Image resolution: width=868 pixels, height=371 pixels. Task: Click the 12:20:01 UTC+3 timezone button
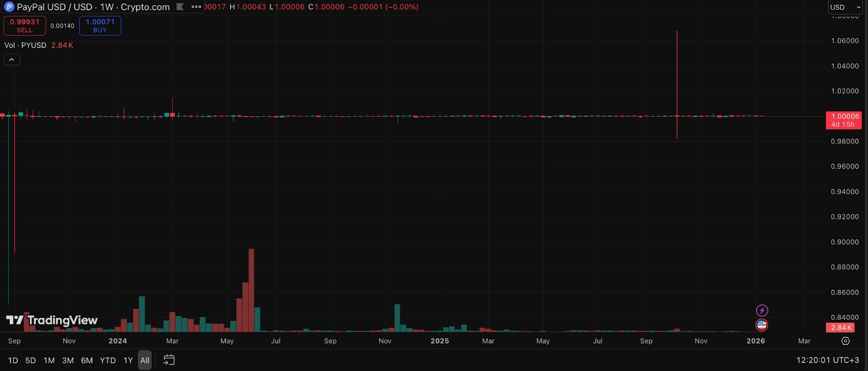[827, 360]
